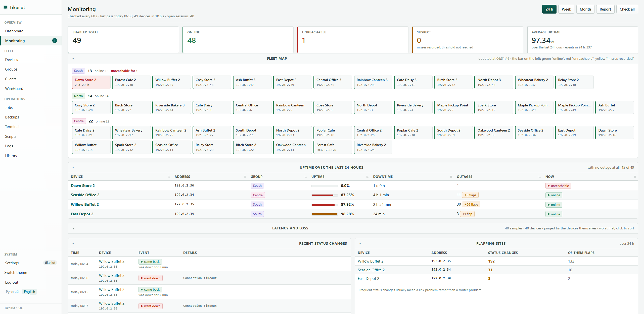Click the Monitoring alert count badge

coord(55,41)
